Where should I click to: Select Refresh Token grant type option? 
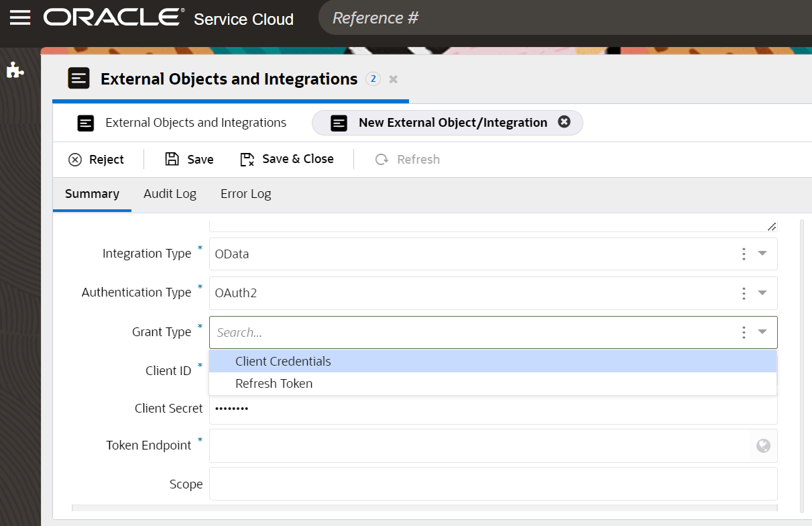[274, 384]
